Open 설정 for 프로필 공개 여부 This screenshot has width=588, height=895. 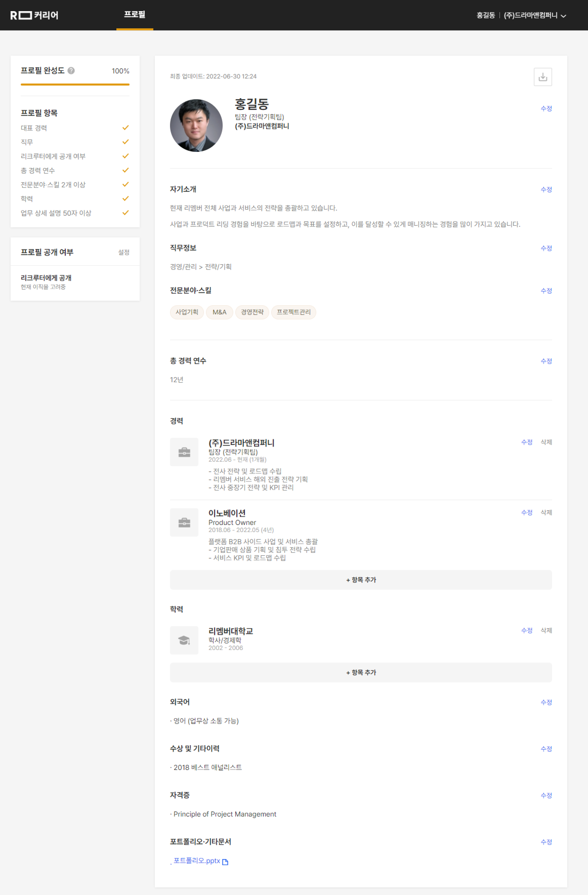[124, 252]
